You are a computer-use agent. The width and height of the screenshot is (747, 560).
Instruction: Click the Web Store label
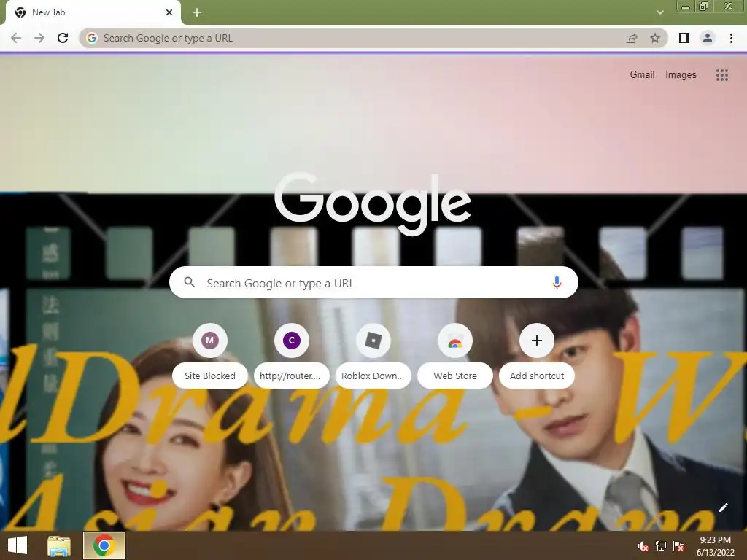455,376
